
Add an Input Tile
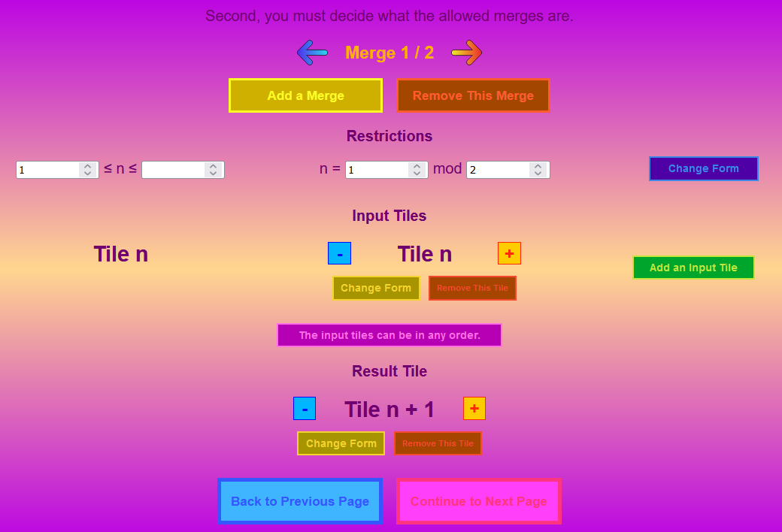[x=693, y=268]
